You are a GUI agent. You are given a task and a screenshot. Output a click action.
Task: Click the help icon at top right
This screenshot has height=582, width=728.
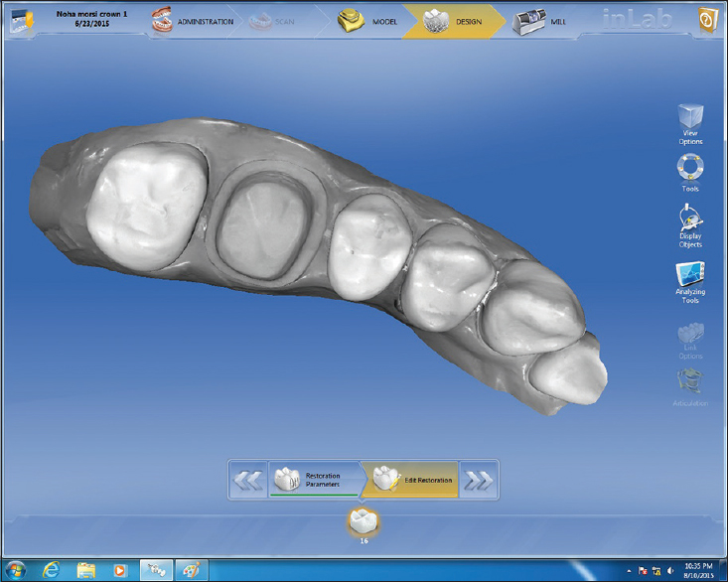(709, 19)
